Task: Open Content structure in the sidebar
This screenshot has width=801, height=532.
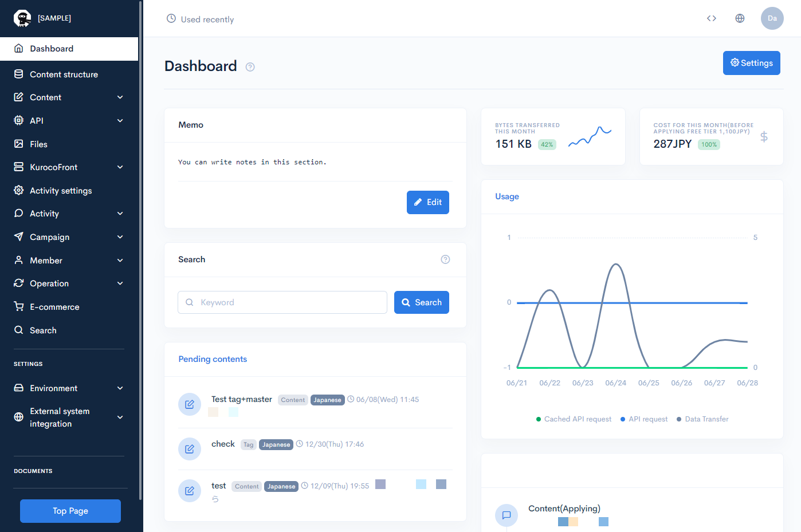Action: coord(69,74)
